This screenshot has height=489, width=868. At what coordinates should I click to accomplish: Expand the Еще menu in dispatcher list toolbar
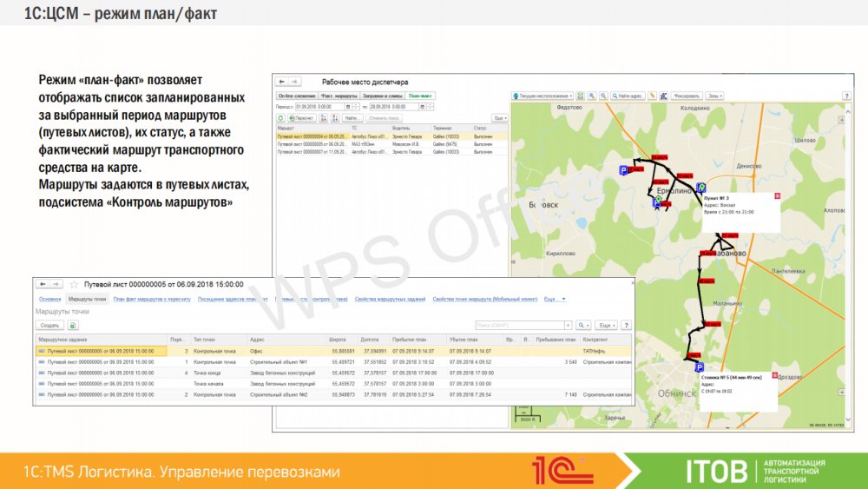[x=500, y=117]
